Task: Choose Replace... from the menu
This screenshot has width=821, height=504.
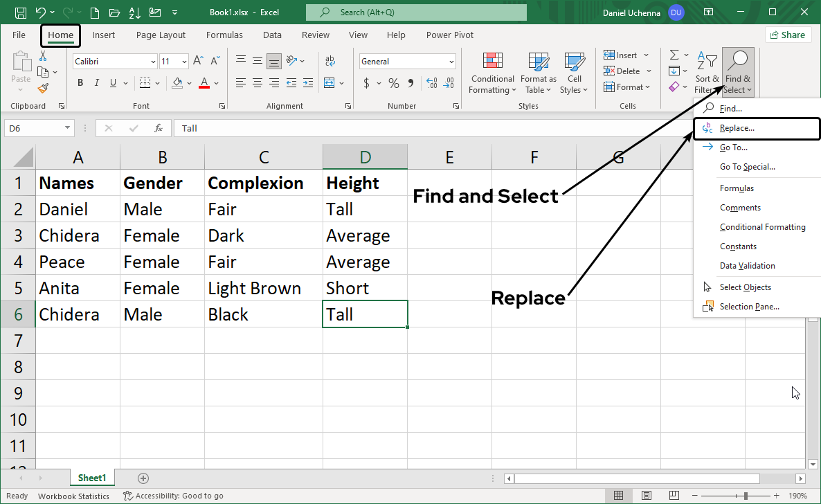Action: [737, 128]
